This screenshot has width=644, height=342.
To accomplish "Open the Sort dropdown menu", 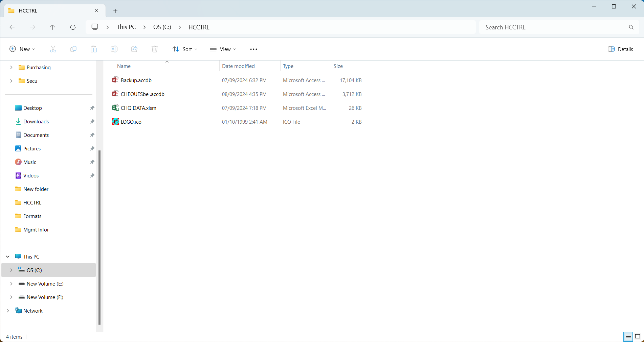I will (x=185, y=49).
